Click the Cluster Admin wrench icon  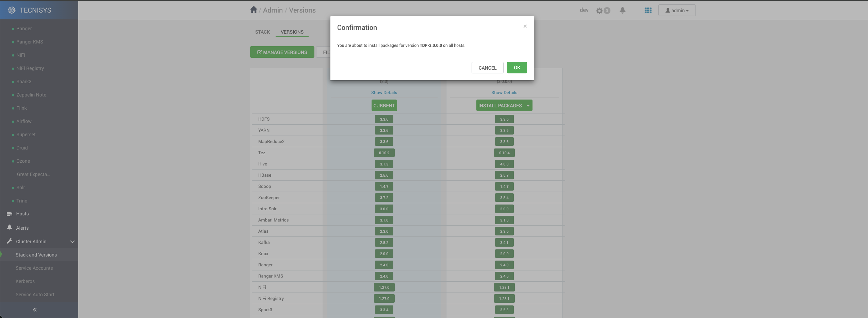[x=10, y=241]
